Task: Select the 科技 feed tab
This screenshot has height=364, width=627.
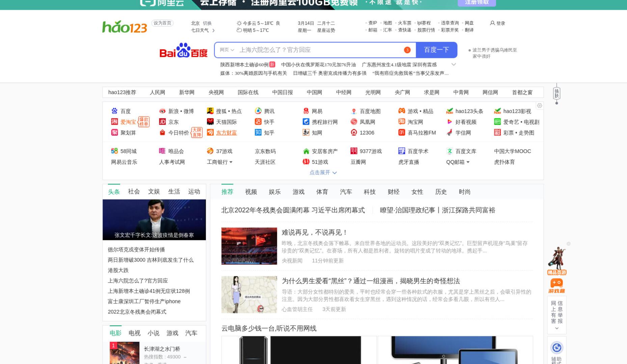Action: coord(370,192)
